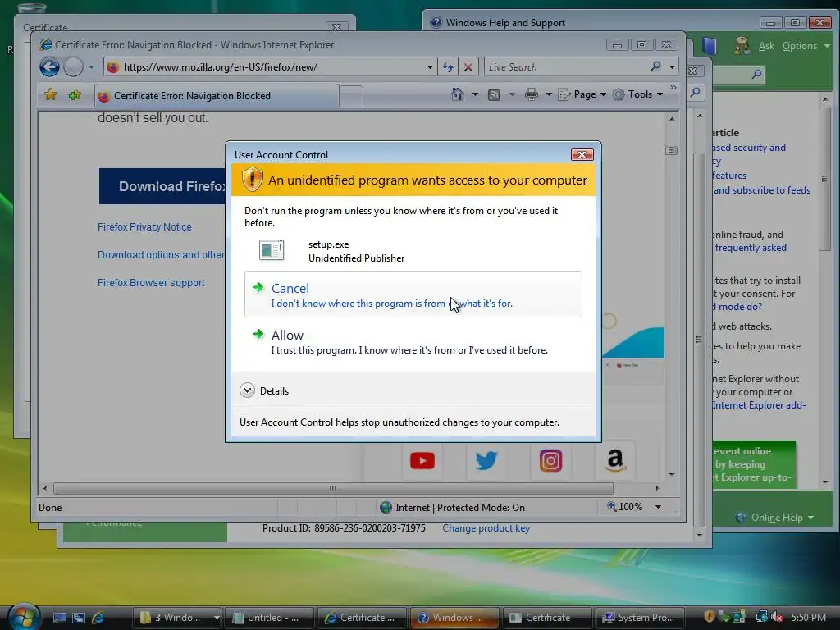Open the Amazon shortcut tile
The height and width of the screenshot is (630, 840).
click(x=615, y=460)
